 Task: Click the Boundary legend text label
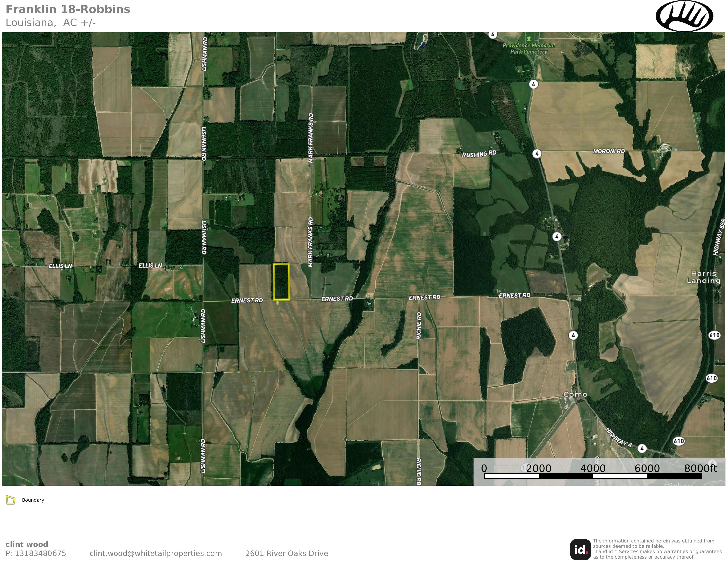[x=33, y=500]
